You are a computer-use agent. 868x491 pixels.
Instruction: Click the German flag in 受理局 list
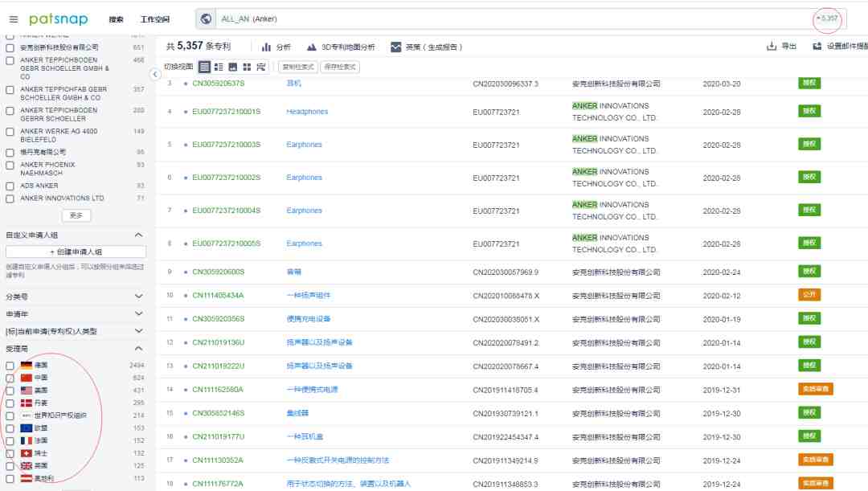tap(27, 366)
